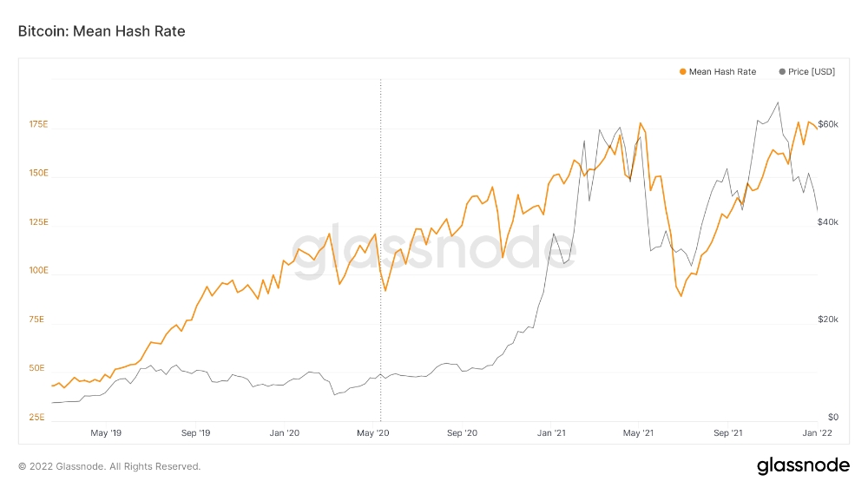Click the $60k price axis label

click(828, 125)
